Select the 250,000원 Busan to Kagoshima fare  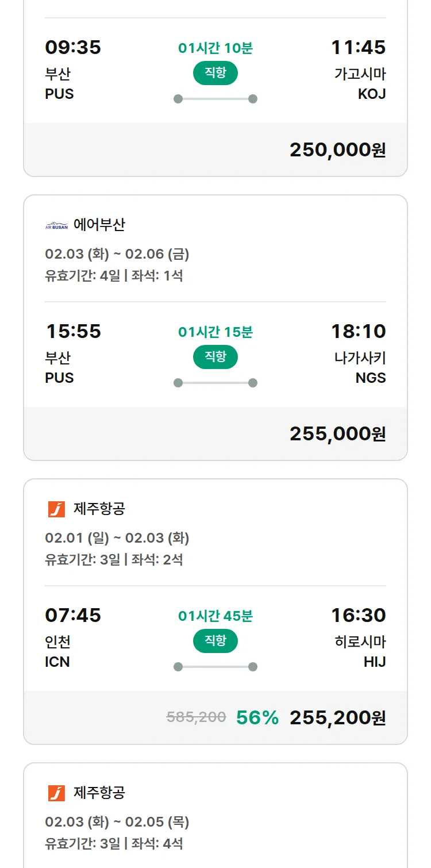337,149
